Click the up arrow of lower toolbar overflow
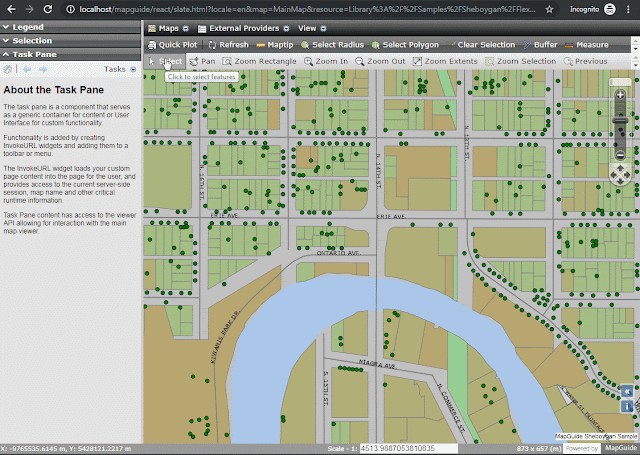640x455 pixels. [x=636, y=57]
